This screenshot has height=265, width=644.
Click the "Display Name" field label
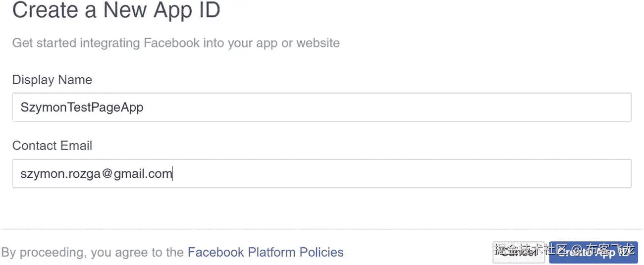click(x=52, y=80)
